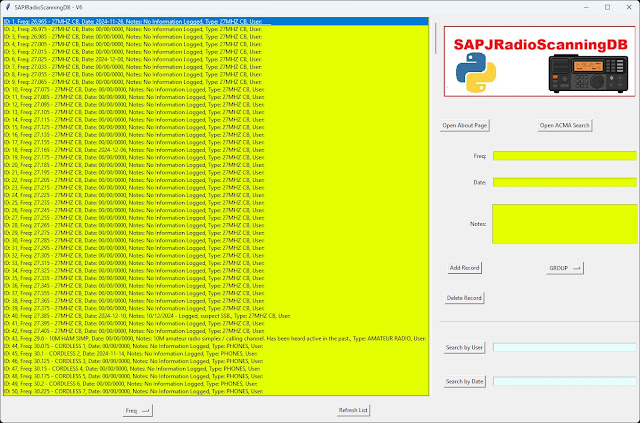Viewport: 640px width, 423px height.
Task: Select record ID 40 suspect SSB
Action: (x=216, y=316)
